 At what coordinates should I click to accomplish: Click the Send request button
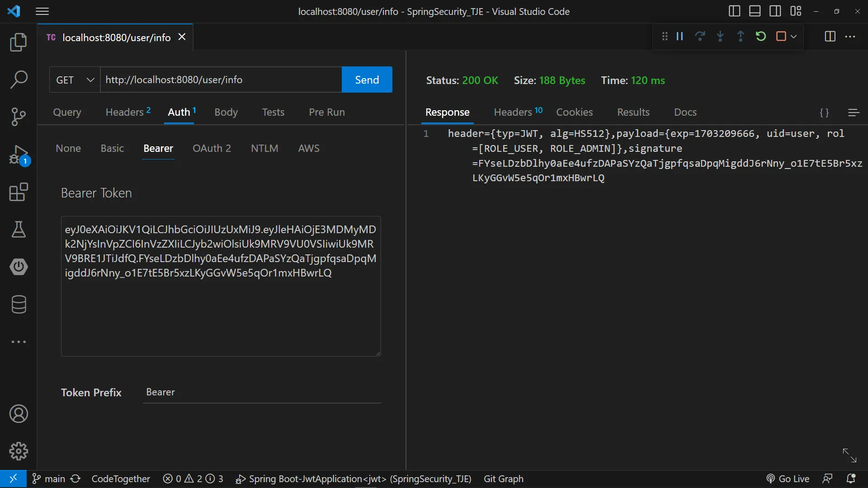pos(367,80)
